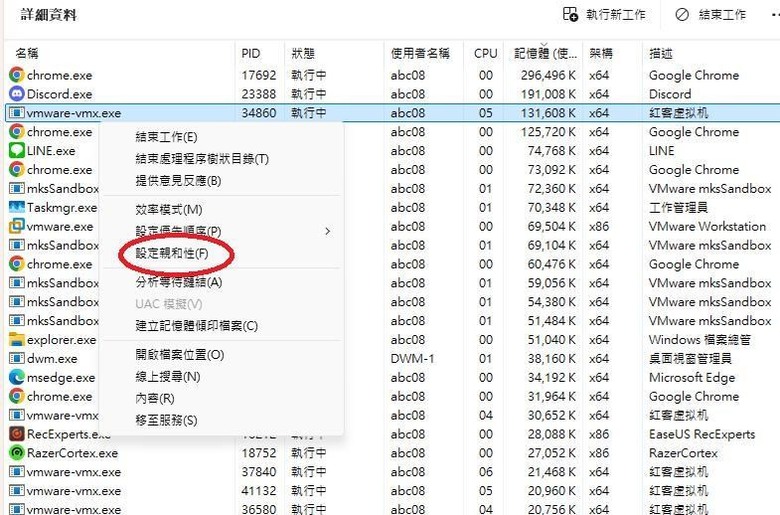Select the 131,608 K memory cell

pos(548,113)
